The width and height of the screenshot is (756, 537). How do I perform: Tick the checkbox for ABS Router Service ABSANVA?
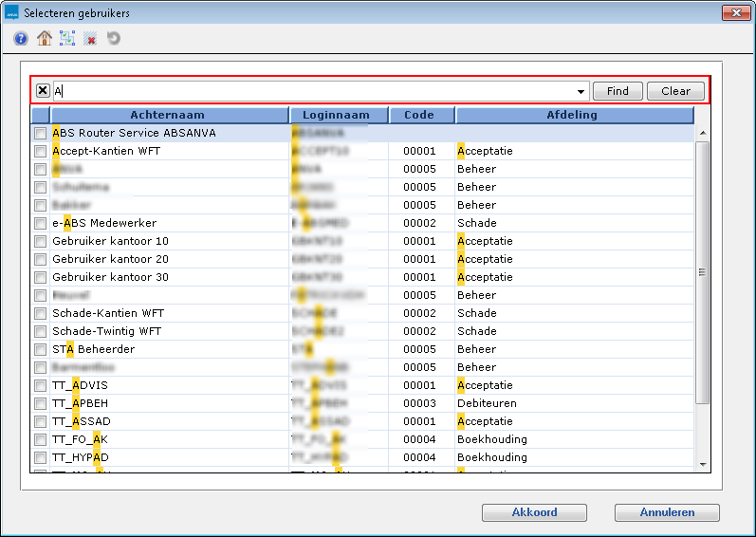point(40,134)
